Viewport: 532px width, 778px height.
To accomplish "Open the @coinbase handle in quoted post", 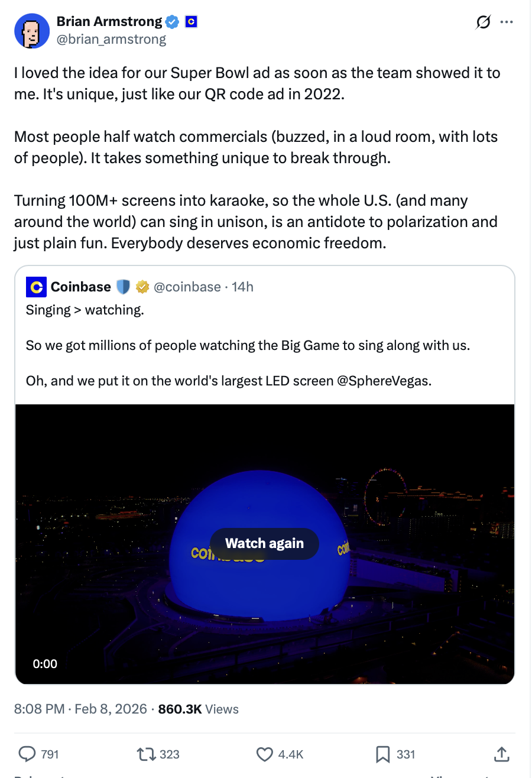I will 187,287.
